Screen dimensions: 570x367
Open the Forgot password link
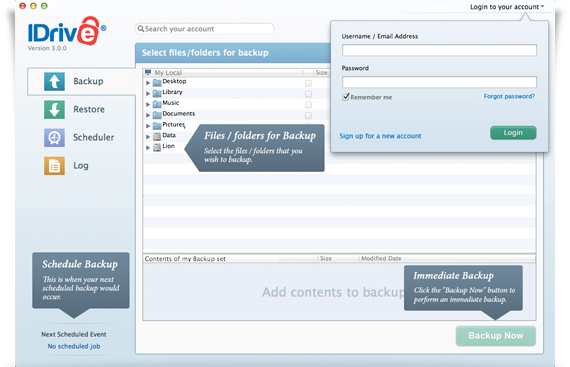point(509,96)
